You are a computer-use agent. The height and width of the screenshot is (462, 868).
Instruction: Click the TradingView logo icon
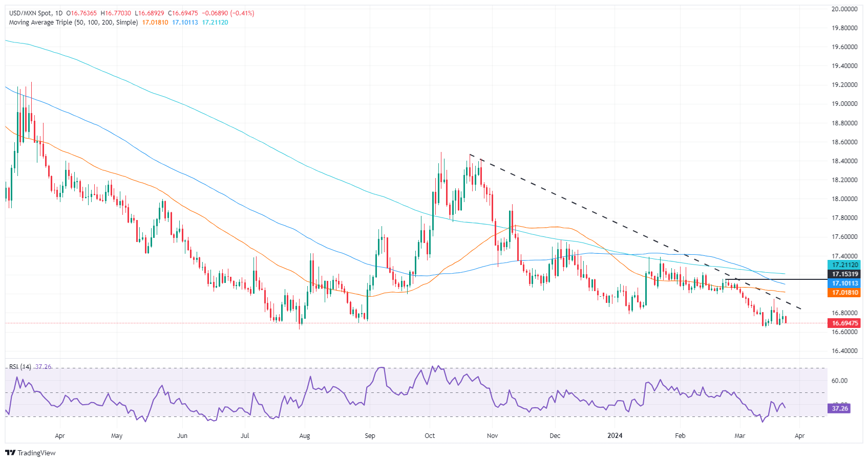pos(10,453)
